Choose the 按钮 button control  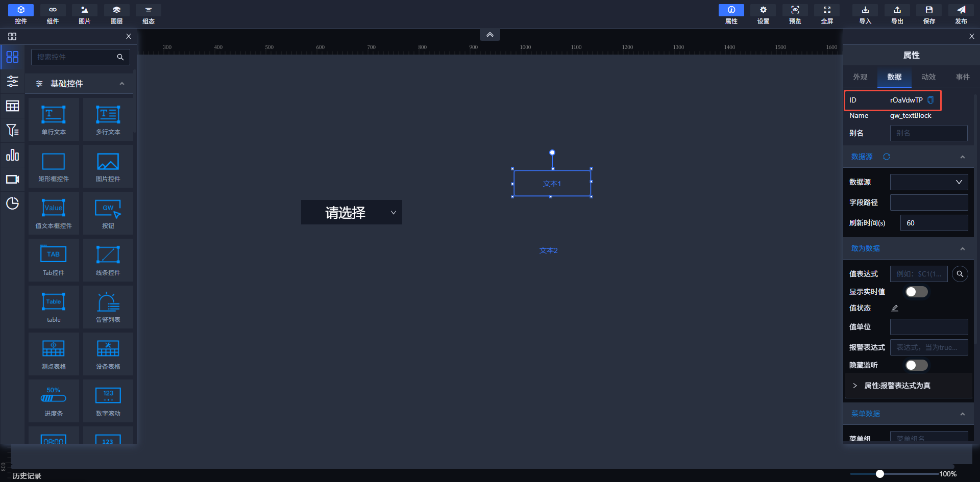point(108,213)
